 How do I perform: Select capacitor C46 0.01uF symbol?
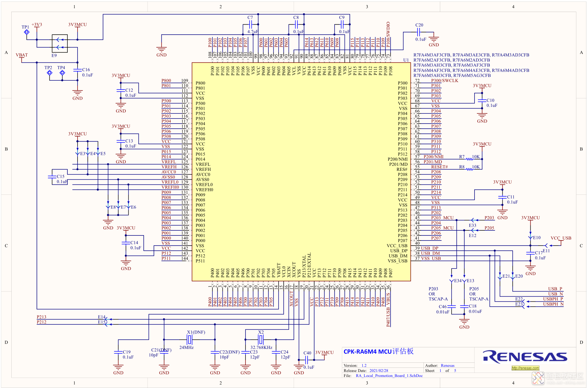coord(452,306)
